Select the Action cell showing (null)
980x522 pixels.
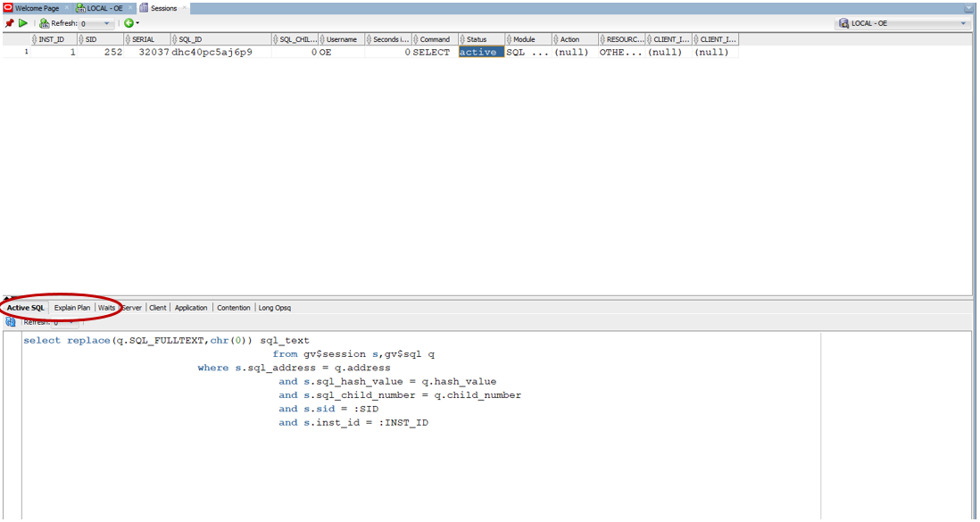point(575,53)
